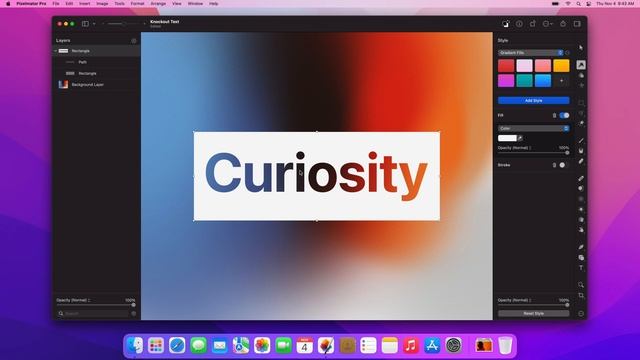Click the Spotlight search menu bar icon
The height and width of the screenshot is (360, 640).
pyautogui.click(x=578, y=4)
